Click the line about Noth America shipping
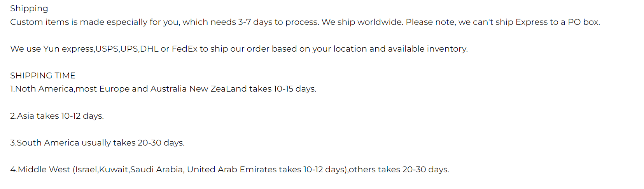Image resolution: width=644 pixels, height=189 pixels. 163,89
